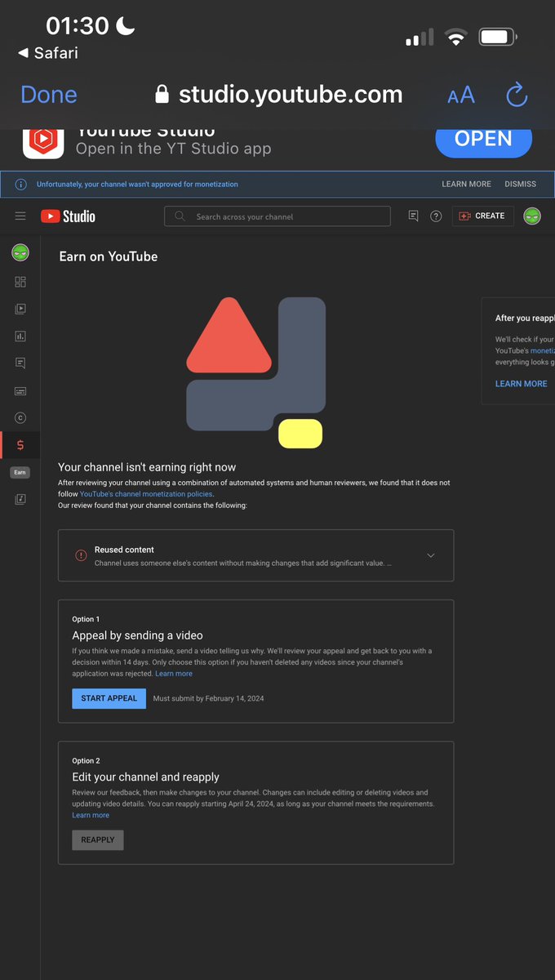
Task: Click the CREATE button
Action: point(482,216)
